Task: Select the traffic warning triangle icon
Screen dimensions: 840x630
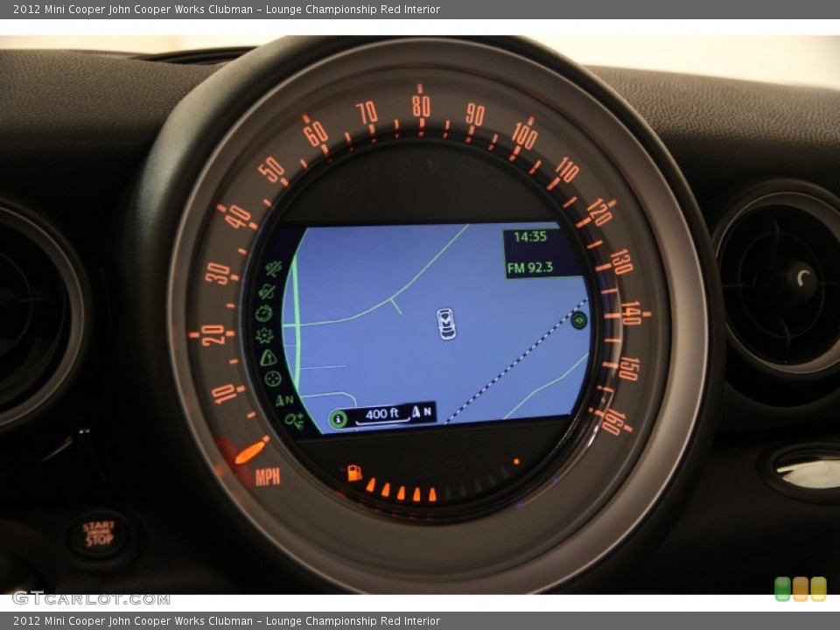Action: point(268,357)
